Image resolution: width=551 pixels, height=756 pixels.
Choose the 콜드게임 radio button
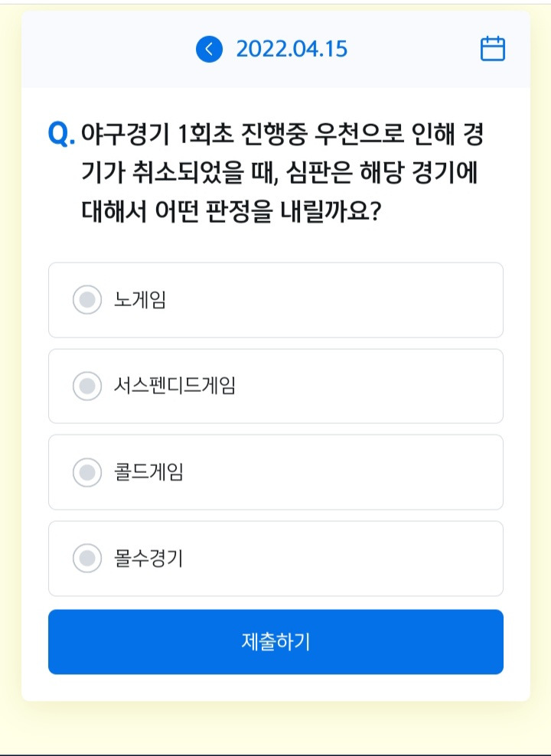tap(87, 473)
